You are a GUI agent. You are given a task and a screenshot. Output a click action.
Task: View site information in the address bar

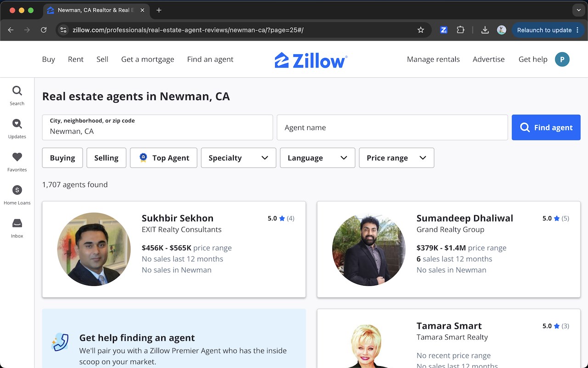tap(63, 30)
